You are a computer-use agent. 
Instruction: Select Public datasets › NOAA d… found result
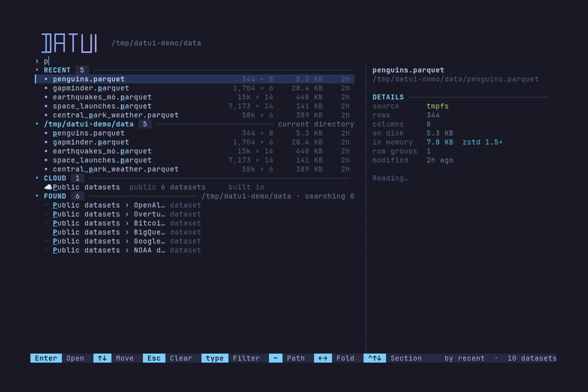click(195, 250)
